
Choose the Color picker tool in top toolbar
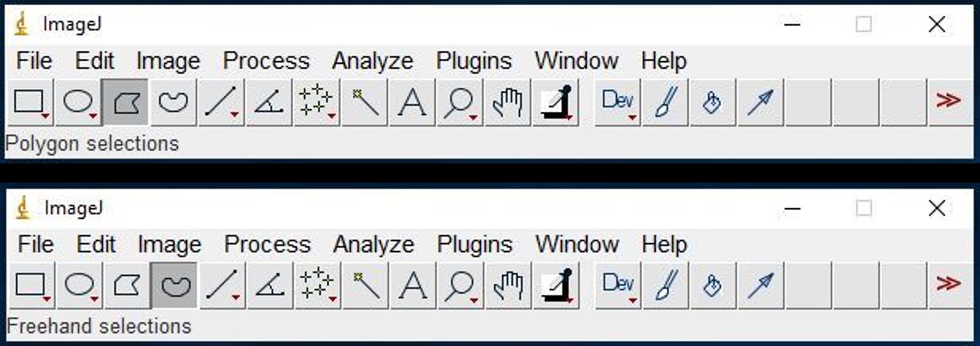555,102
